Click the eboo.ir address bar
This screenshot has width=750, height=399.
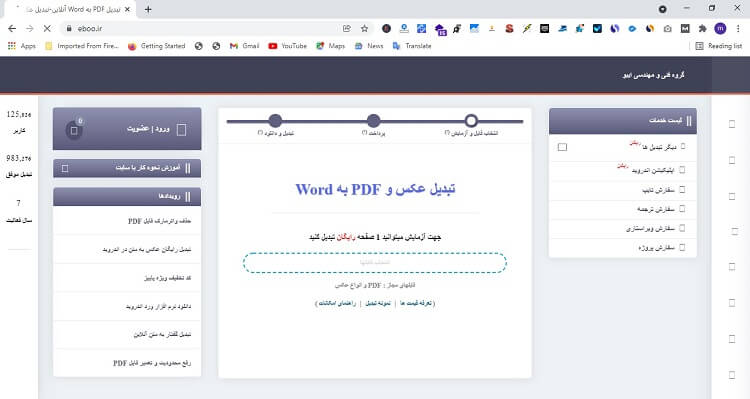tap(201, 29)
